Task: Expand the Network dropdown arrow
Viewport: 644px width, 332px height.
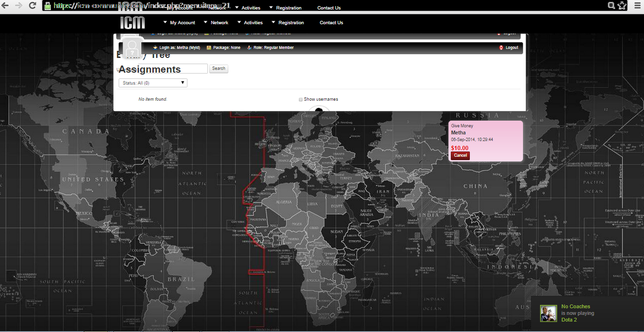Action: pyautogui.click(x=205, y=22)
